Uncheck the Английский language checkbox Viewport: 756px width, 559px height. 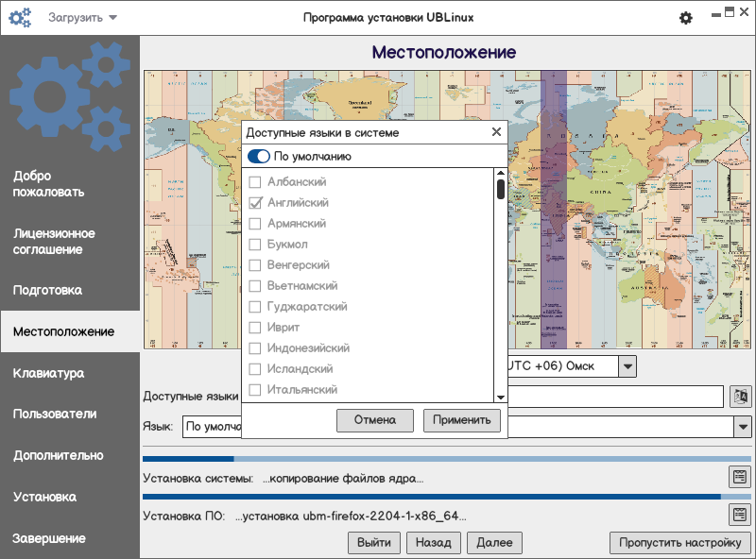[254, 203]
